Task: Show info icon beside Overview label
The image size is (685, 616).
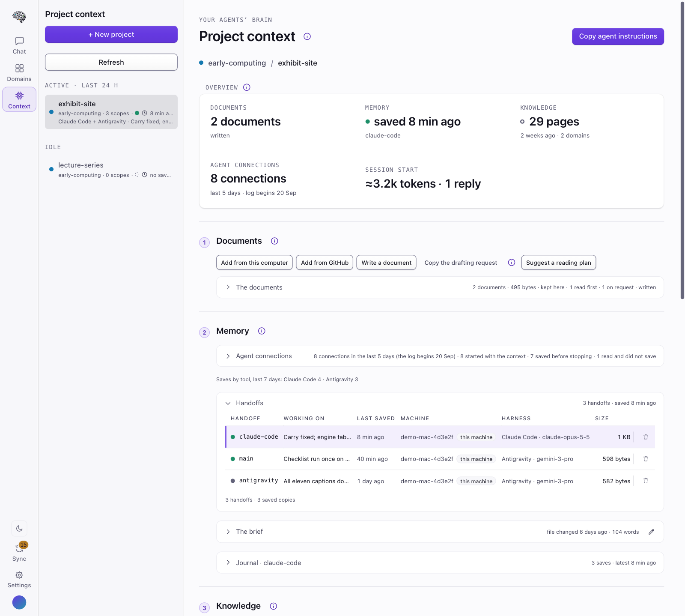Action: coord(247,87)
